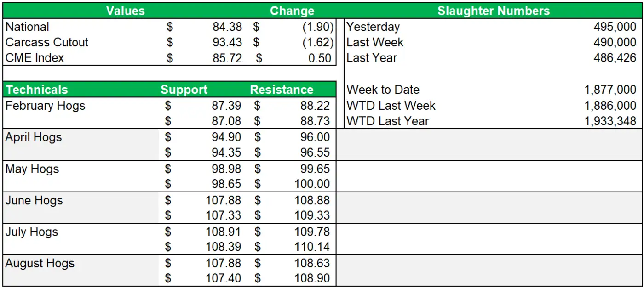
Task: Select May Hogs resistance value 100.00
Action: pos(312,184)
